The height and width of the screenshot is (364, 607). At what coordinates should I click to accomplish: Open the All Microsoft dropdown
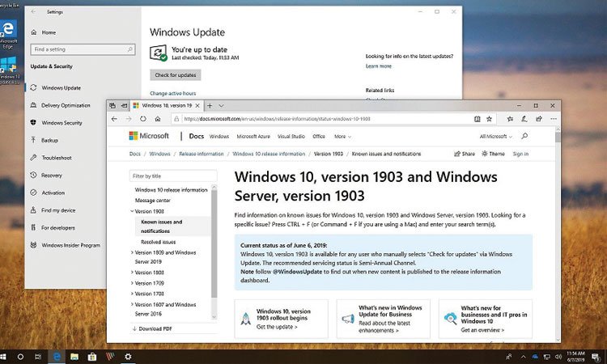coord(495,137)
